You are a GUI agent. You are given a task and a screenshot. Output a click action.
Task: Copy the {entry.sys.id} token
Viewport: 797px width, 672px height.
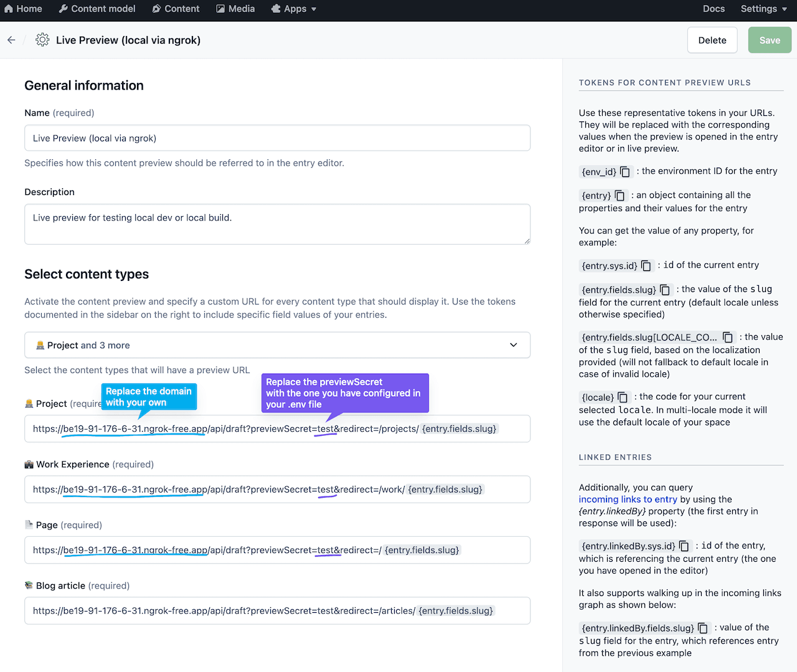pyautogui.click(x=646, y=266)
